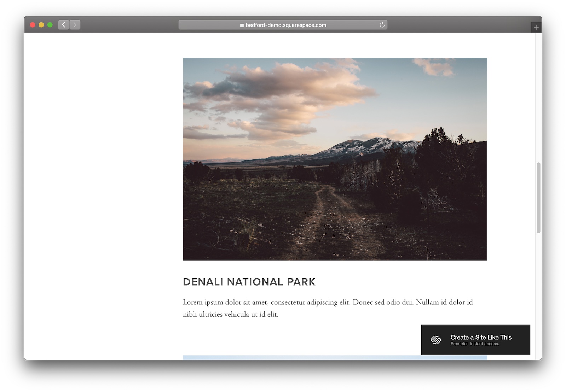Open the mountain landscape photo
Viewport: 566px width, 392px height.
tap(335, 159)
